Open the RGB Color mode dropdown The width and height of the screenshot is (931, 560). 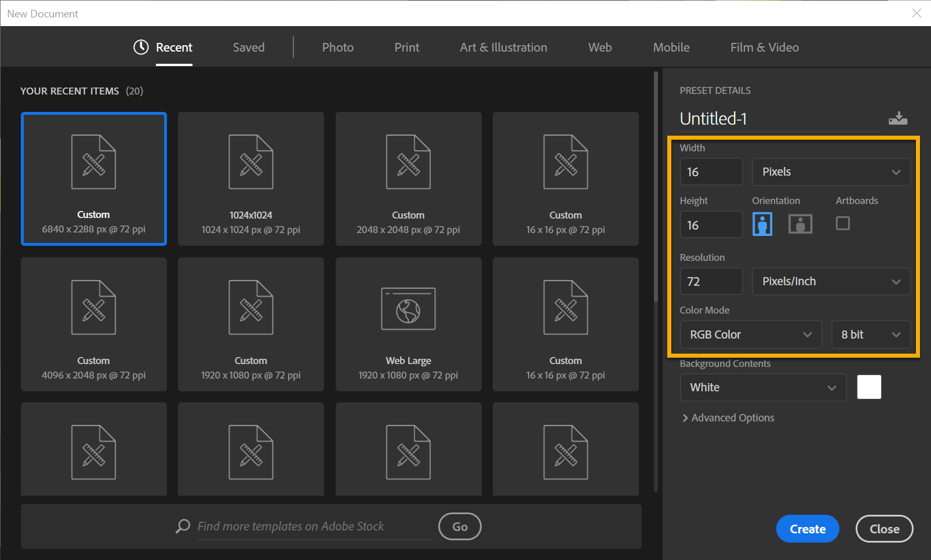pyautogui.click(x=751, y=334)
